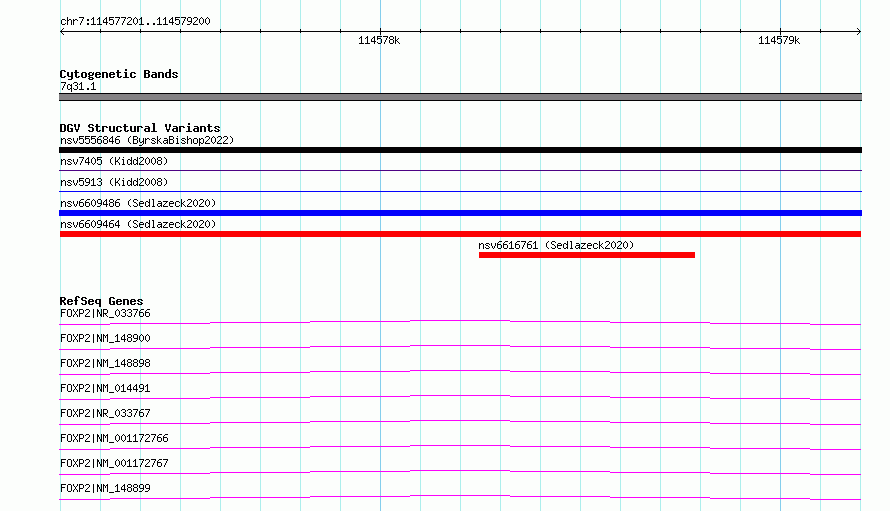The image size is (890, 511).
Task: Open the nsv5913 (Kidd2008) variant label
Action: click(114, 182)
